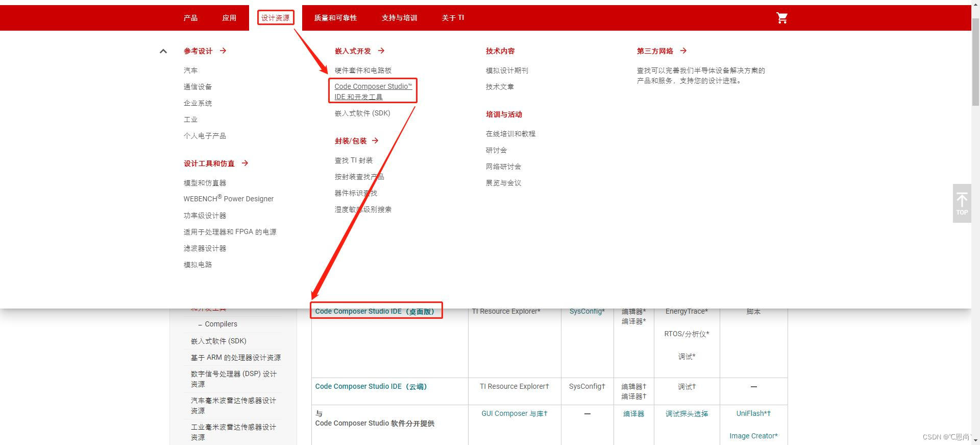Open the 嵌入式开发 heading link
The image size is (980, 445).
coord(353,51)
